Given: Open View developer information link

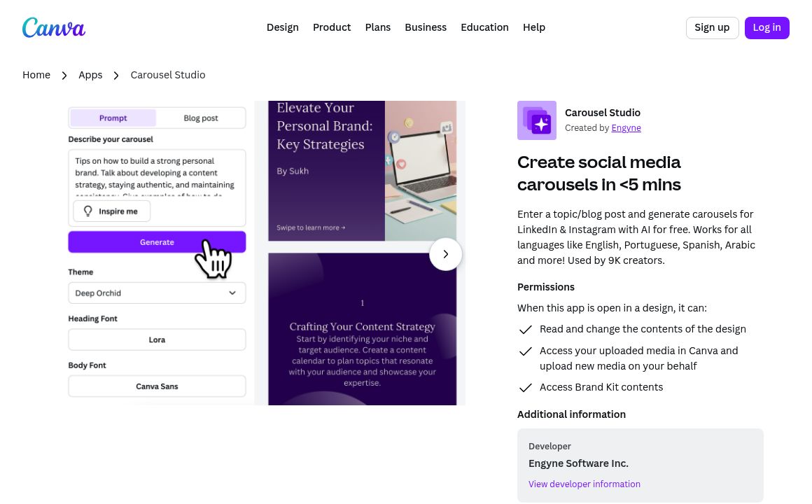Looking at the screenshot, I should [x=584, y=484].
